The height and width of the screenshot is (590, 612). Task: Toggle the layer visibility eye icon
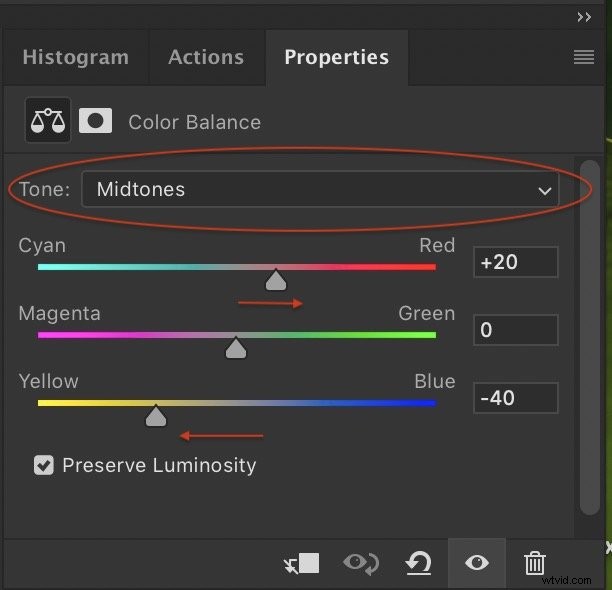(x=477, y=563)
